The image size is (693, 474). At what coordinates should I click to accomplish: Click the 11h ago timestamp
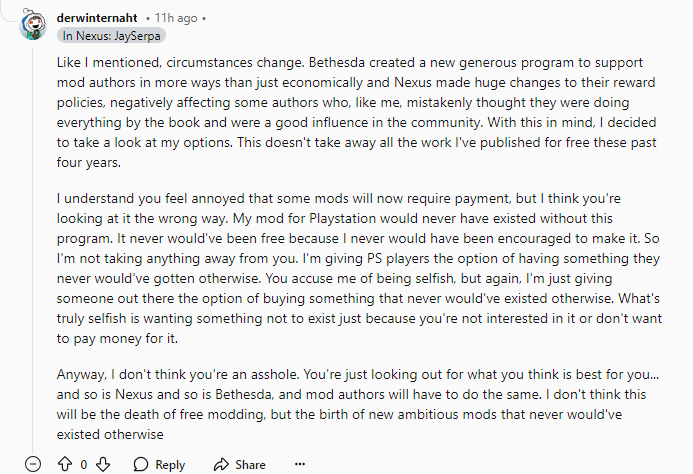[x=176, y=18]
